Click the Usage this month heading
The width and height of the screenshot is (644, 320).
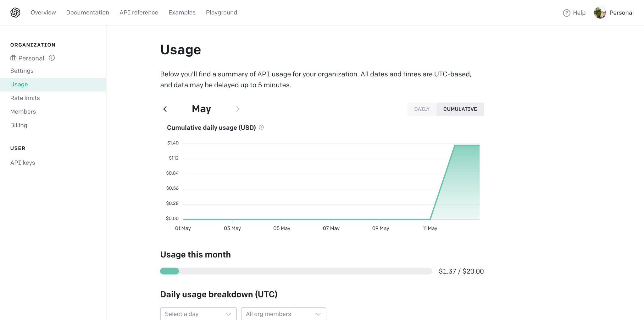coord(195,255)
